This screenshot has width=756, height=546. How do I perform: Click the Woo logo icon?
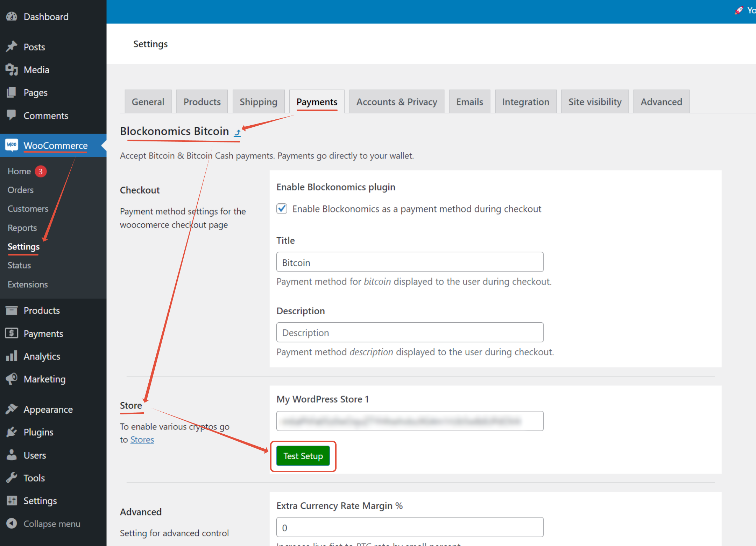point(12,145)
